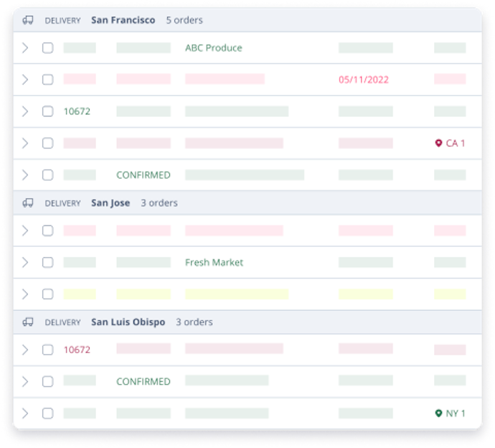Check the box for green order 10672

coord(47,111)
